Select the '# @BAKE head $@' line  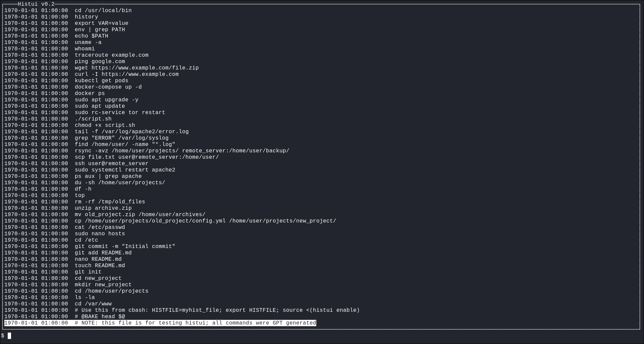tap(100, 316)
